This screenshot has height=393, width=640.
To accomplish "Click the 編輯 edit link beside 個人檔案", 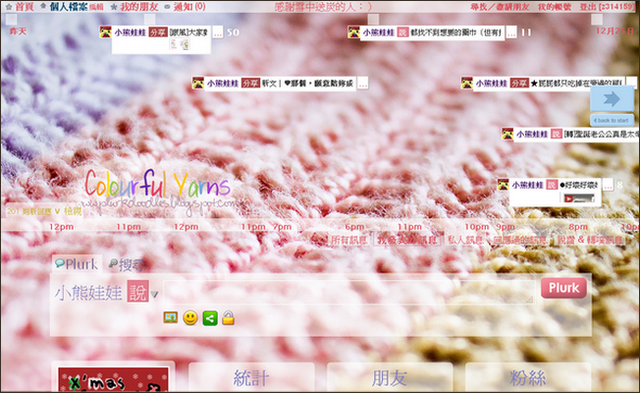I will (96, 7).
